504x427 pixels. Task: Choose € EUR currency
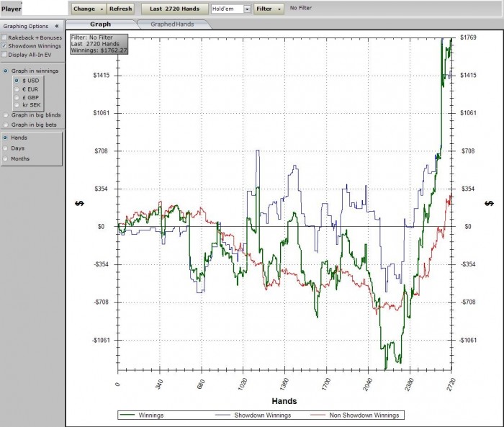pyautogui.click(x=17, y=89)
